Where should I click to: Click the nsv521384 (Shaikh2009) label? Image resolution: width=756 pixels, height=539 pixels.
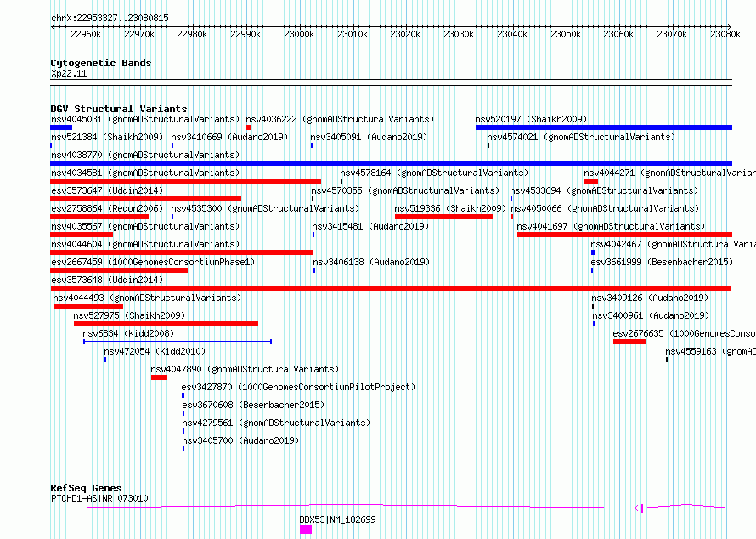107,137
